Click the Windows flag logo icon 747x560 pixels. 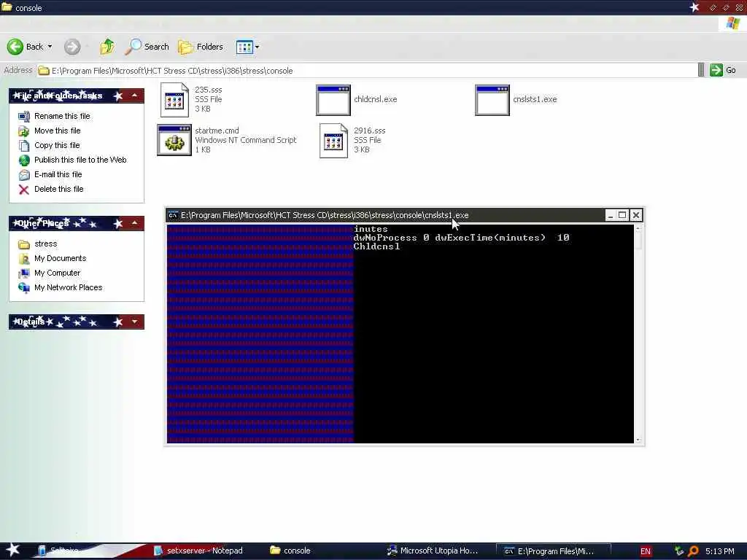click(733, 23)
